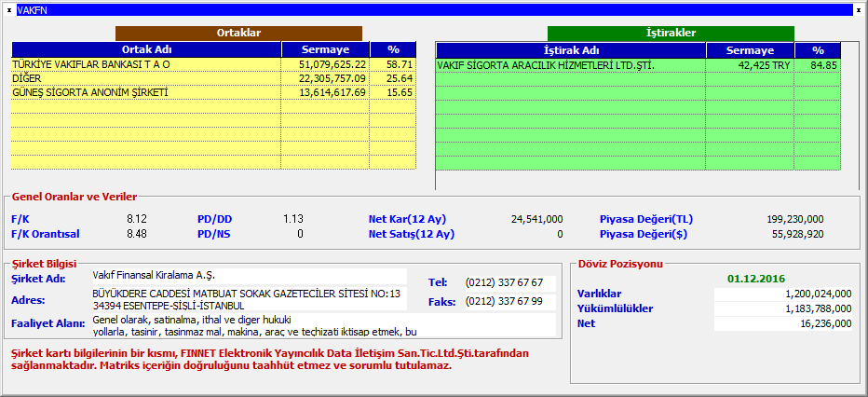Click the Genel Oranlar ve Veriler heading
Image resolution: width=868 pixels, height=397 pixels.
[x=75, y=196]
